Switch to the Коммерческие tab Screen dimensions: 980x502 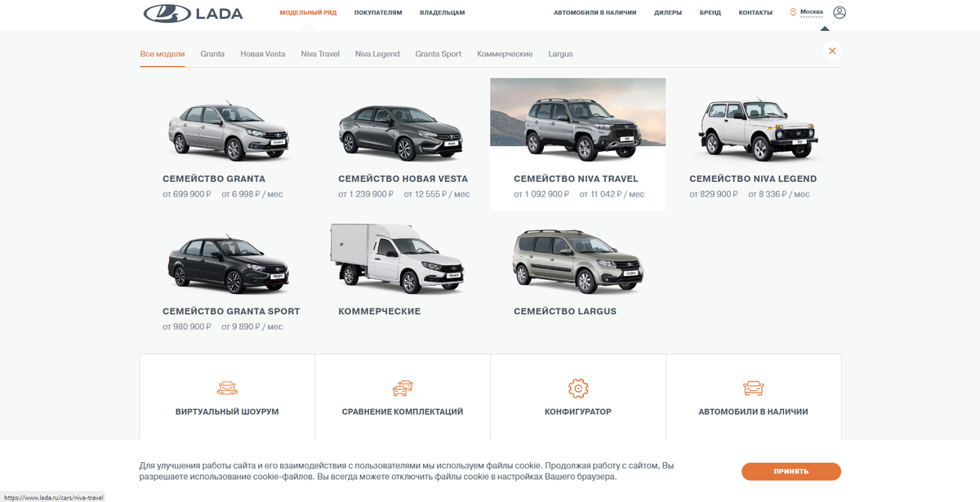pyautogui.click(x=505, y=54)
